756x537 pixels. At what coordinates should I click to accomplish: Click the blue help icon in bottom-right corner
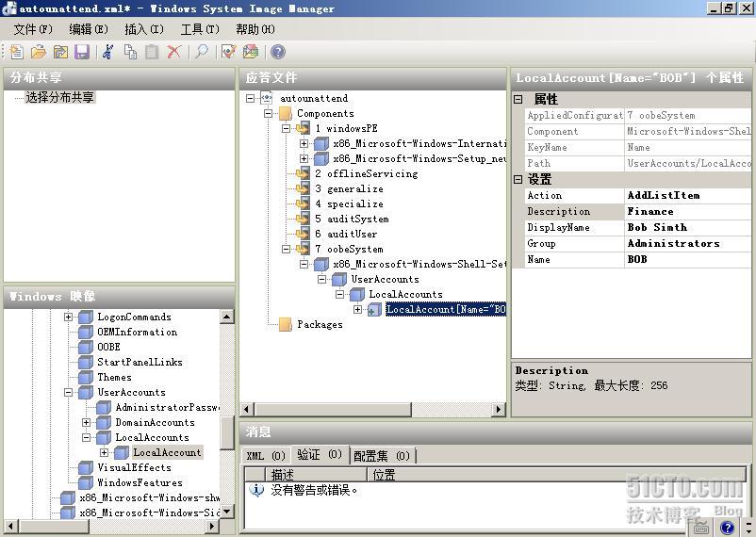click(x=727, y=528)
